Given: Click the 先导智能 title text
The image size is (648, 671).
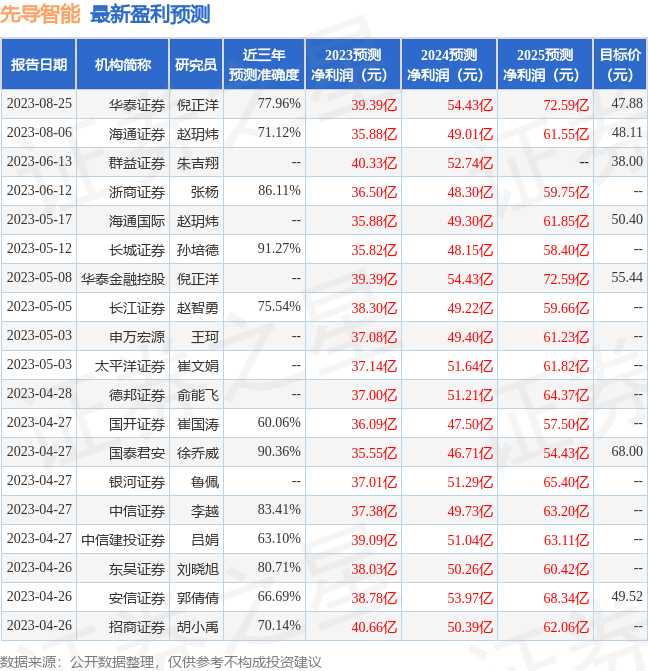Looking at the screenshot, I should (x=40, y=15).
